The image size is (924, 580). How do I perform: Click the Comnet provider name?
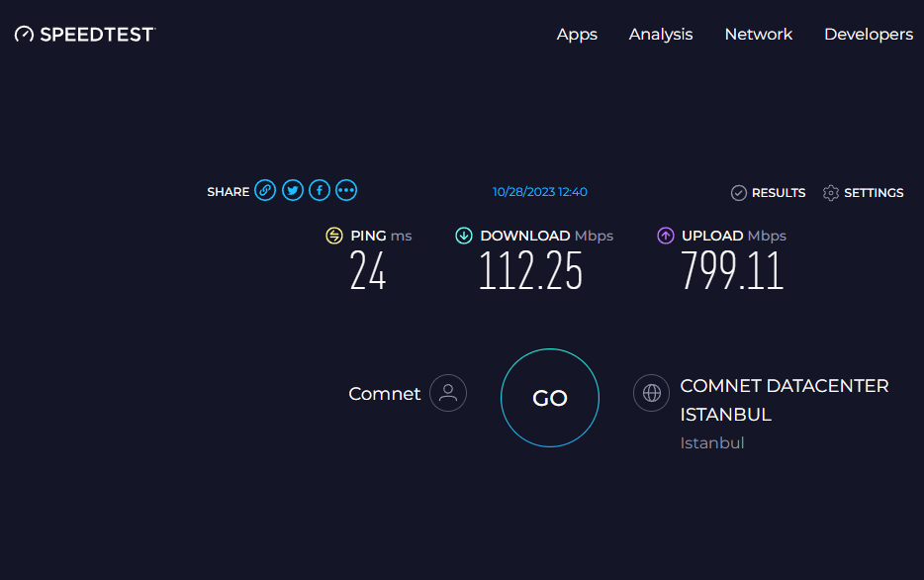click(x=384, y=394)
